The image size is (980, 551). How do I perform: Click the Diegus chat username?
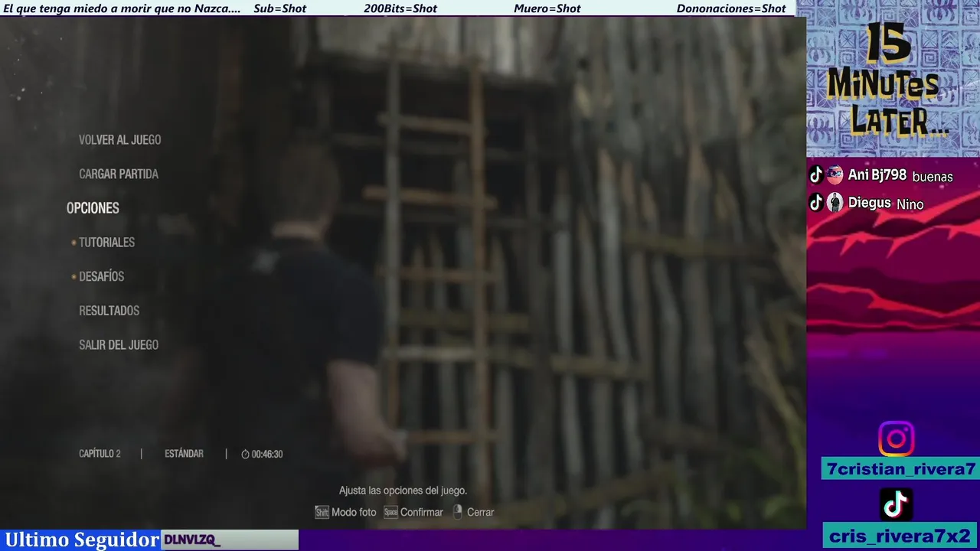click(x=870, y=203)
